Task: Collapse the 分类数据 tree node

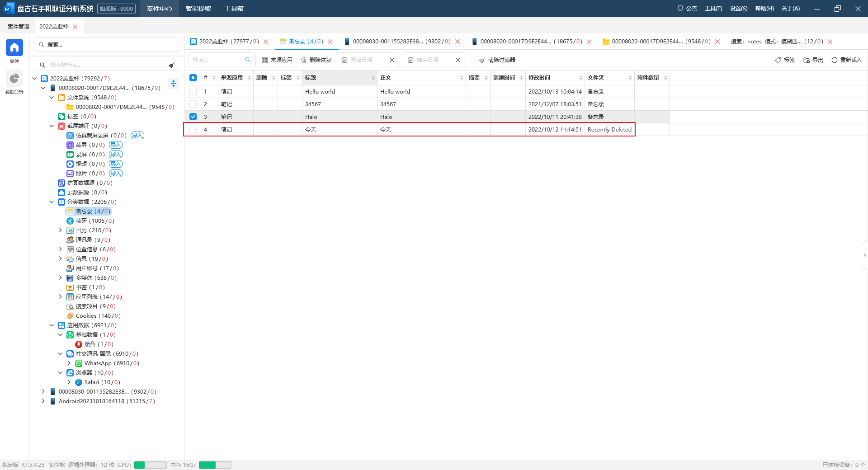Action: coord(52,202)
